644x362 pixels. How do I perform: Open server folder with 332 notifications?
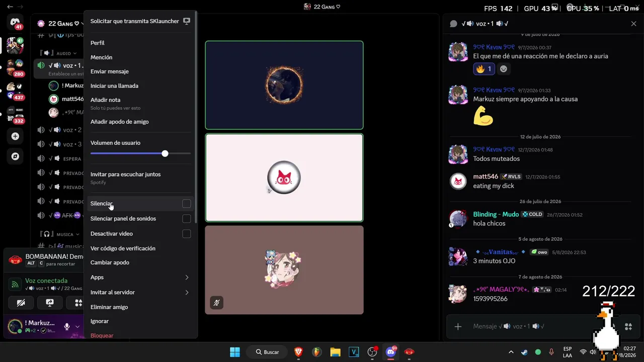15,114
